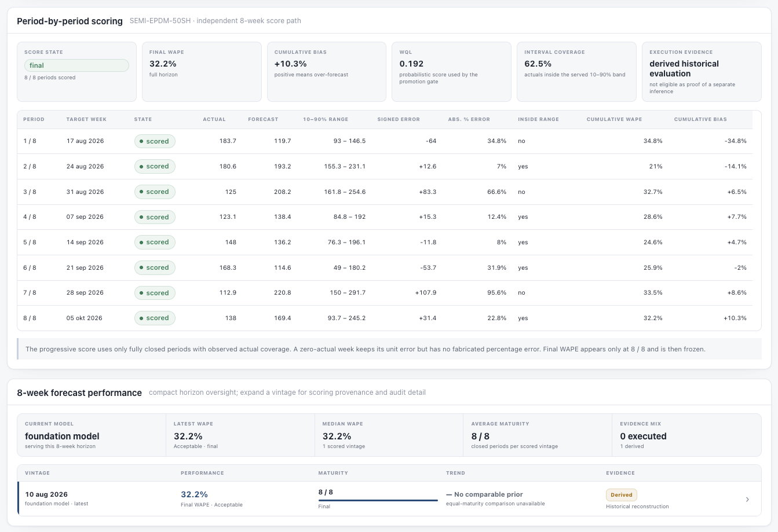778x532 pixels.
Task: Click scored badge for 24 aug 2026
Action: [x=155, y=166]
